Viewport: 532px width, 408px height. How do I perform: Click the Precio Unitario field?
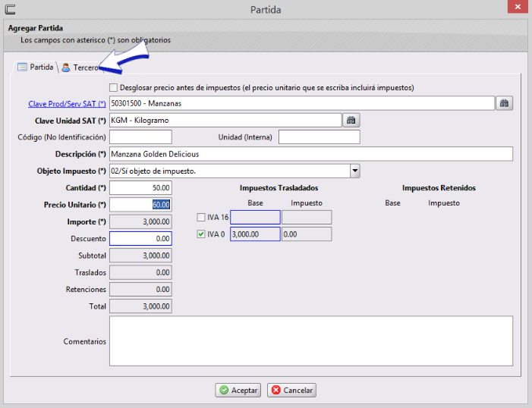(x=140, y=205)
